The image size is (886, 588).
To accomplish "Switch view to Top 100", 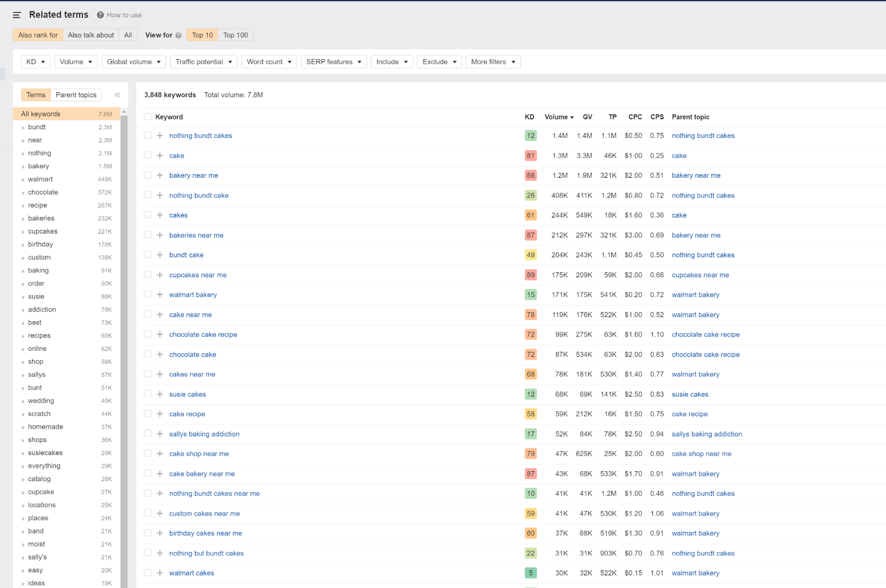I will click(236, 35).
